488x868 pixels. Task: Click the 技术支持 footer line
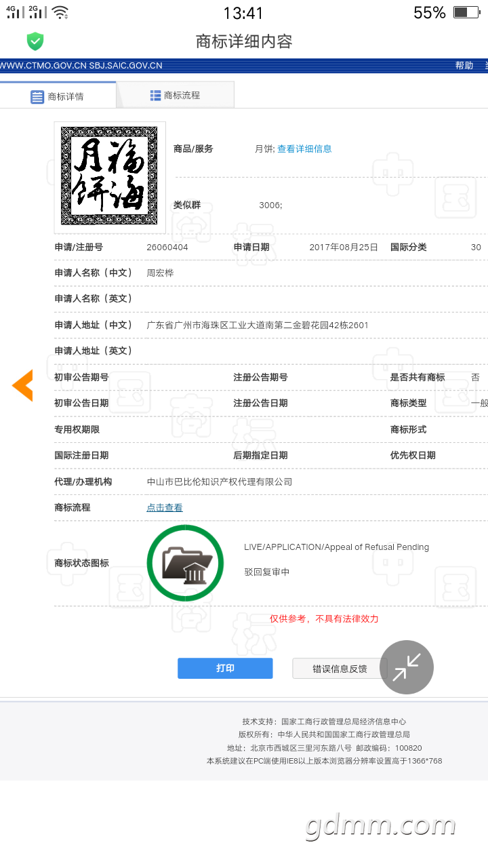(x=324, y=722)
